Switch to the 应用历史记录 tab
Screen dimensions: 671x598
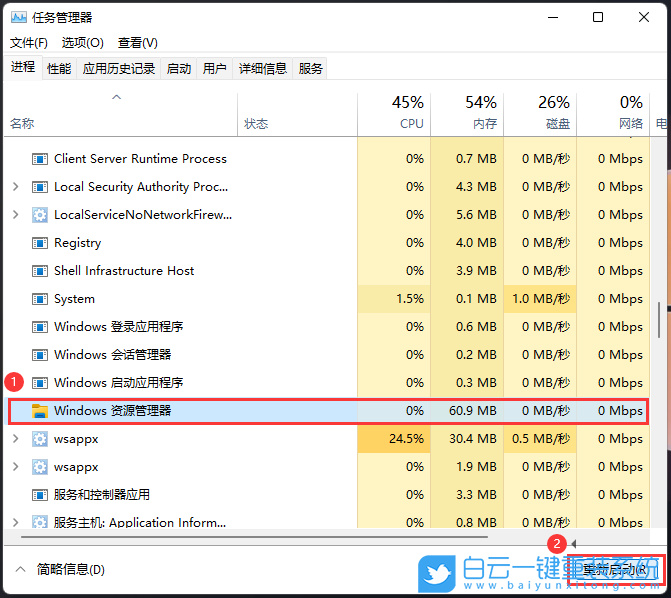[x=119, y=68]
